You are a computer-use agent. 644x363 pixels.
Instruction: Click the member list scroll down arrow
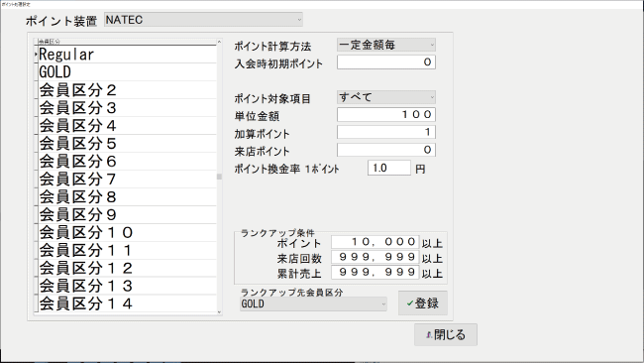pos(219,312)
